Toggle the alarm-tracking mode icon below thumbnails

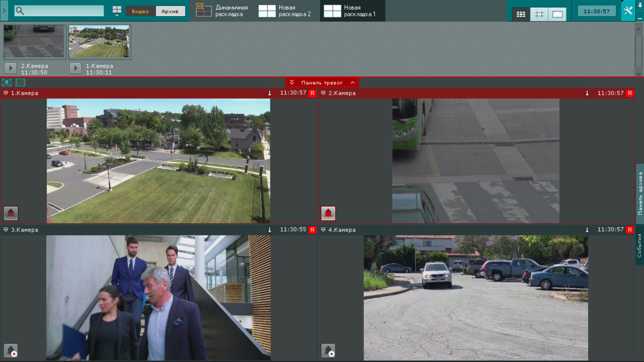tap(7, 82)
